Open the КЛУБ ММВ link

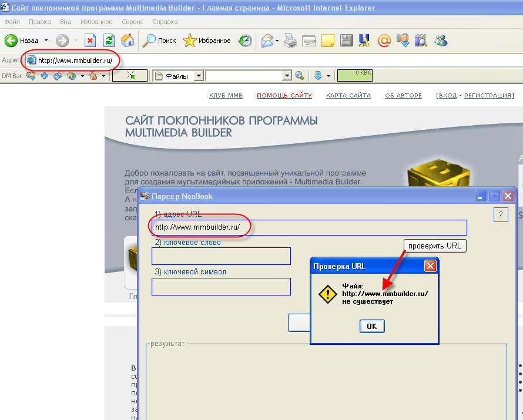tap(226, 95)
